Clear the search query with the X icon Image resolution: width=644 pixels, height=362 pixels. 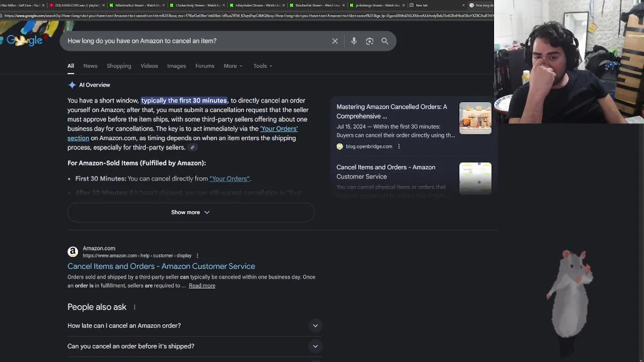pos(335,41)
